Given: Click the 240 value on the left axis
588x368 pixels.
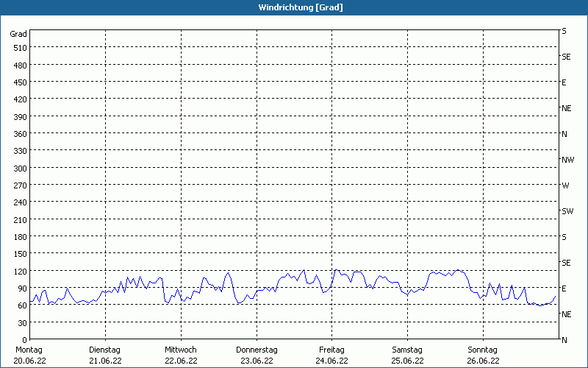Looking at the screenshot, I should tap(20, 202).
